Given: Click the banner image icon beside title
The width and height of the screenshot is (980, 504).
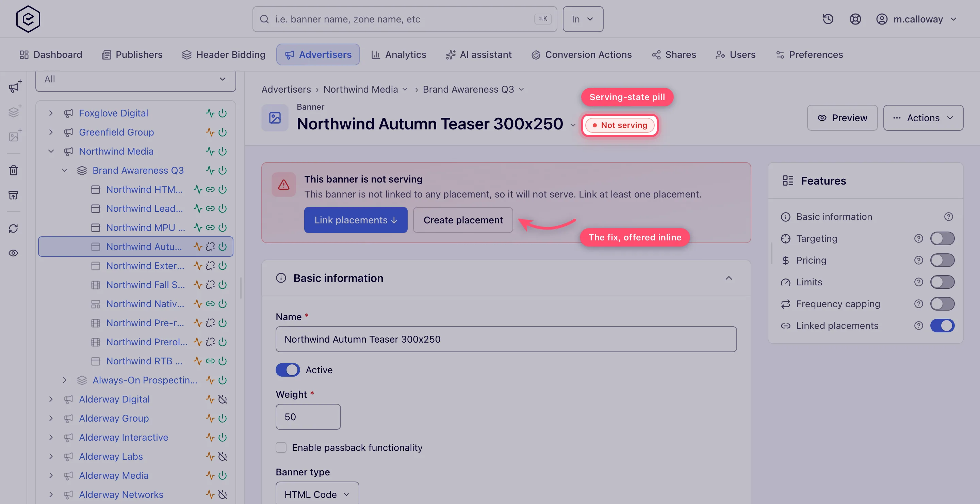Looking at the screenshot, I should 275,117.
